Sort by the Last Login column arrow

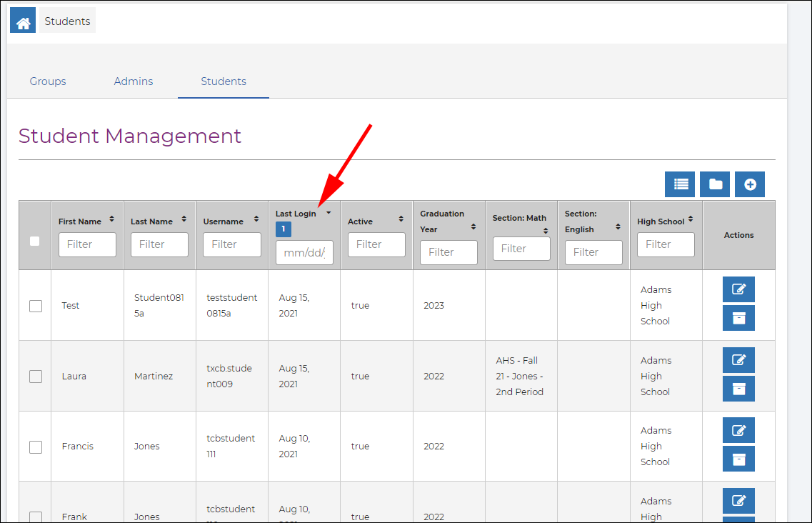click(x=329, y=213)
